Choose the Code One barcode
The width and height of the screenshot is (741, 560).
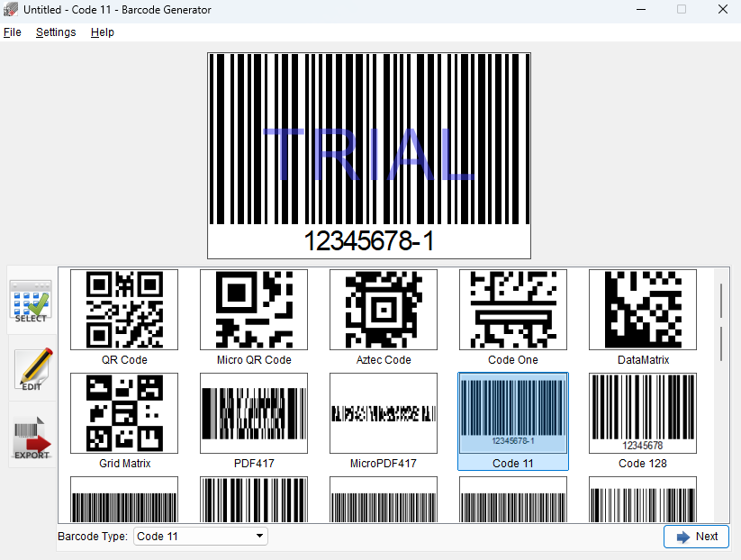513,310
